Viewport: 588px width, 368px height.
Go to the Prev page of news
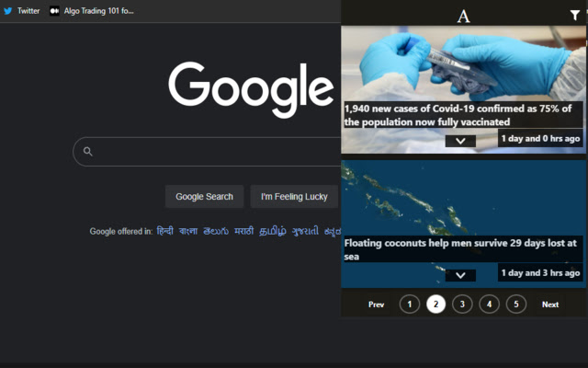click(x=376, y=305)
